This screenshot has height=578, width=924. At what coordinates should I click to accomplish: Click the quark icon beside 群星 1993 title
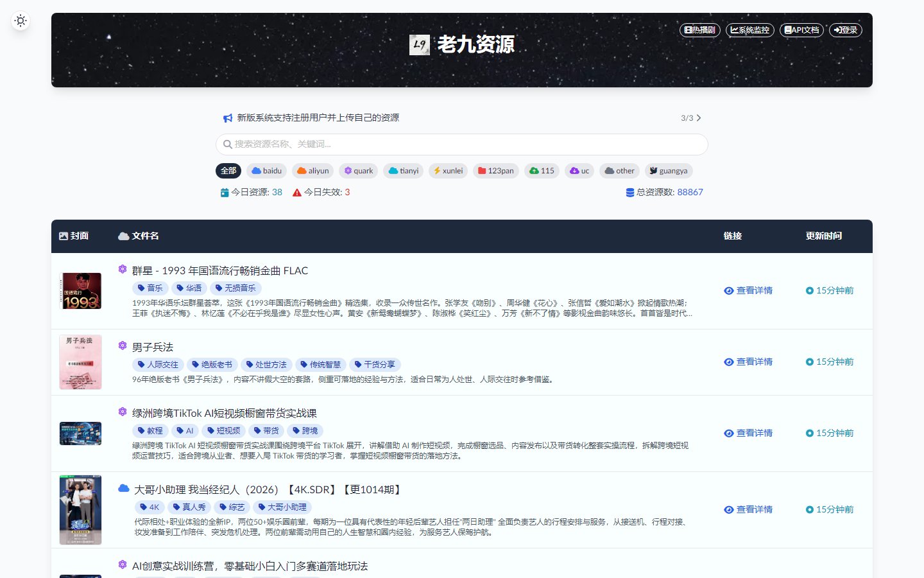click(123, 269)
